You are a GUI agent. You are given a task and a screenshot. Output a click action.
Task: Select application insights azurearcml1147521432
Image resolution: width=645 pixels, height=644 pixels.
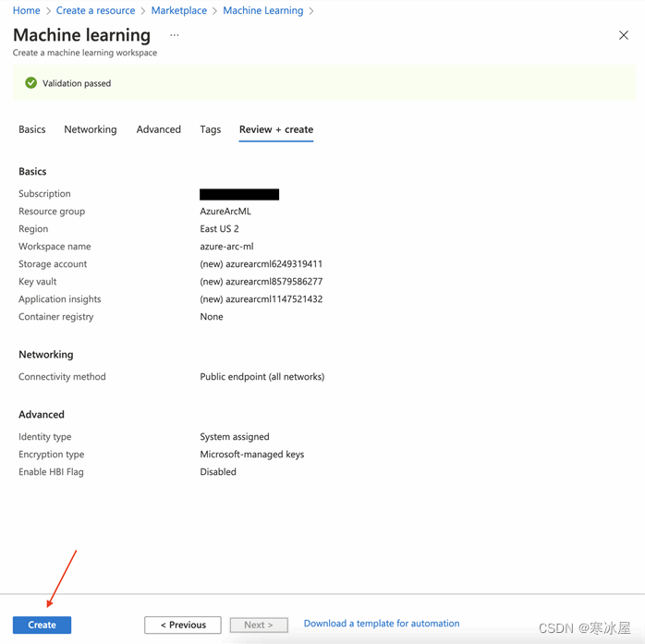click(x=262, y=299)
